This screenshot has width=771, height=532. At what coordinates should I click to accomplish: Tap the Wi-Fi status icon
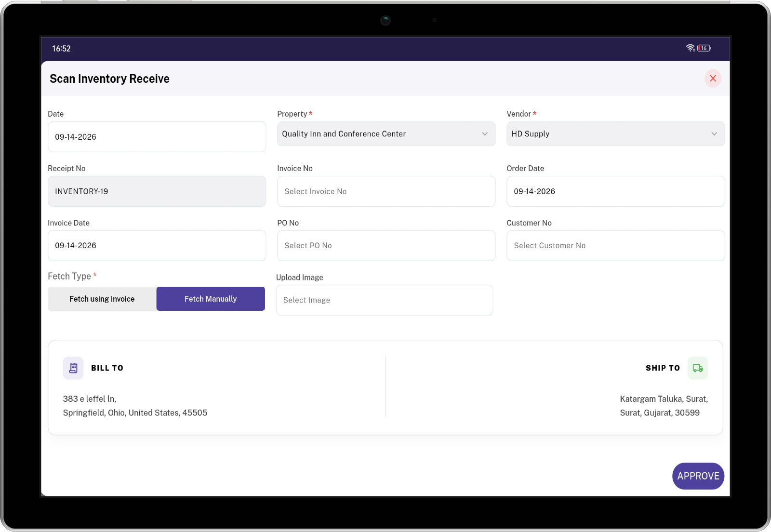tap(691, 48)
